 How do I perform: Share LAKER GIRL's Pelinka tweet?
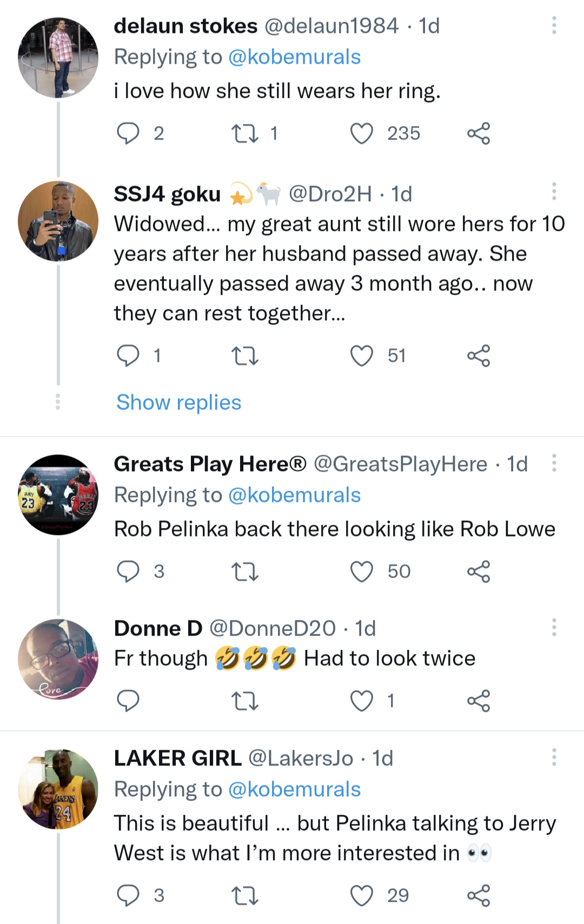pos(479,896)
